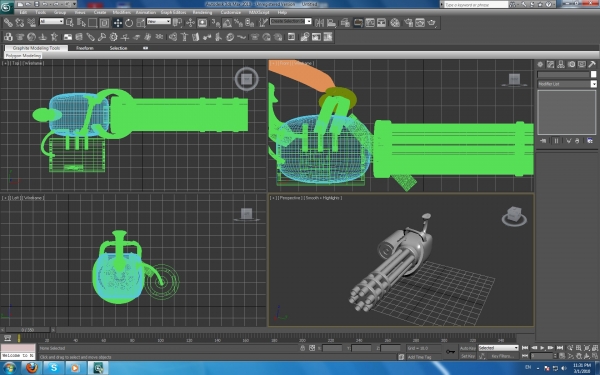
Task: Open Schematic View icon
Action: click(x=382, y=23)
